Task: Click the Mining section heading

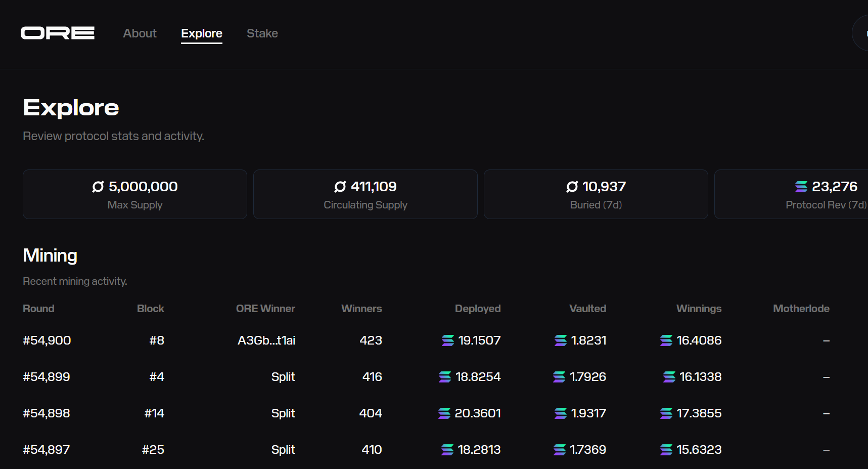Action: coord(50,255)
